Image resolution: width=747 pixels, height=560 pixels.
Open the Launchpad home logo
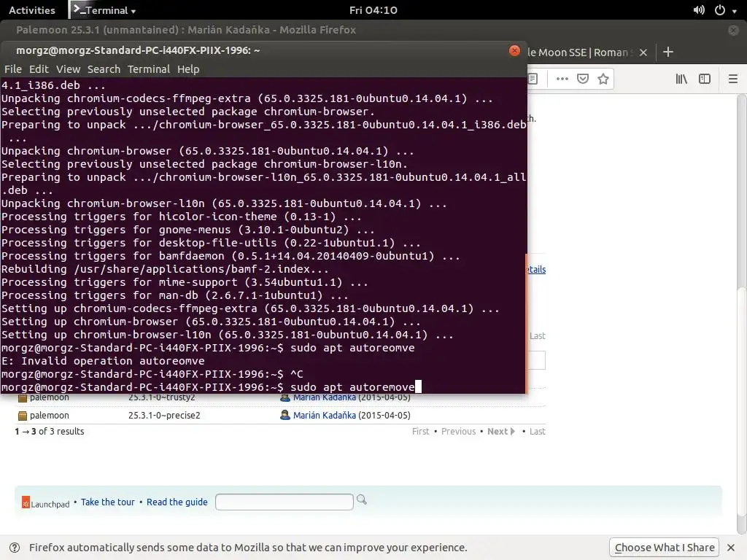pyautogui.click(x=46, y=503)
